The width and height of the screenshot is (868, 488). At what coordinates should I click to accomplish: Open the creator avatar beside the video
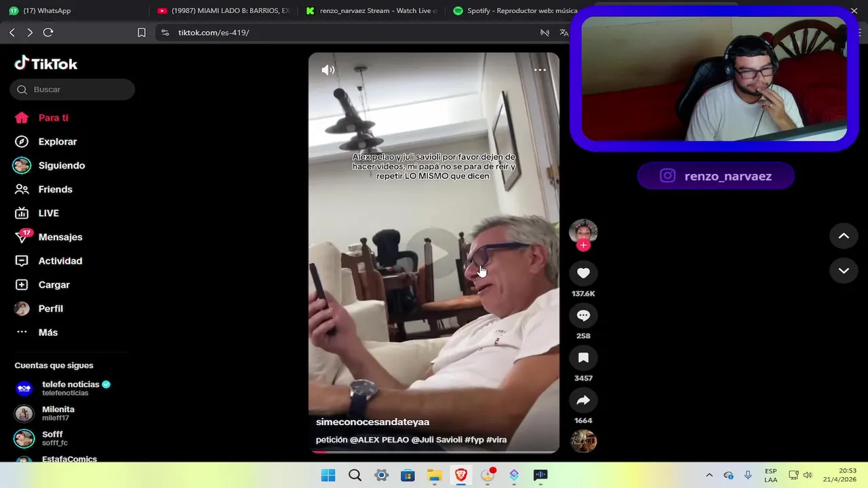click(583, 232)
